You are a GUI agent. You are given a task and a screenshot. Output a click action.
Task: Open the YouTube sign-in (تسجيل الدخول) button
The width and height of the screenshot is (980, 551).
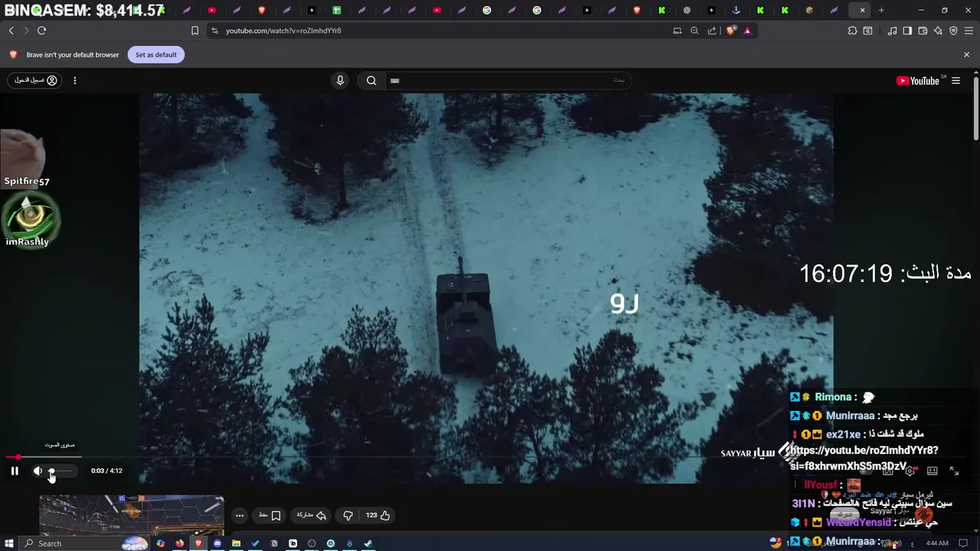35,80
